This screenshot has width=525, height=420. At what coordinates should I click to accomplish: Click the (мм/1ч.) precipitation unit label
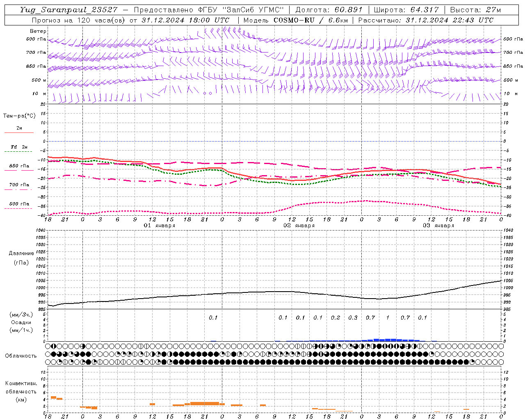(21, 330)
